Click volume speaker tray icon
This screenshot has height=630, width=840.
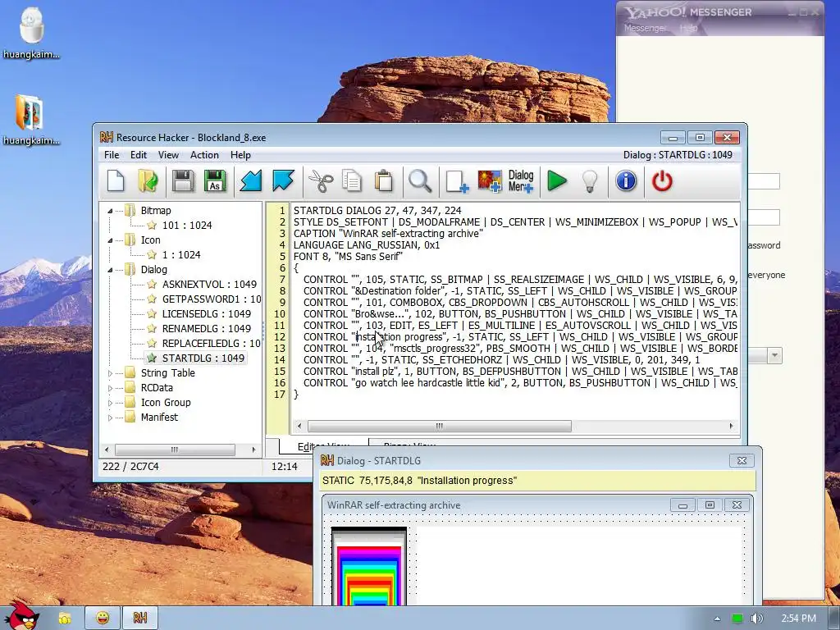coord(756,619)
